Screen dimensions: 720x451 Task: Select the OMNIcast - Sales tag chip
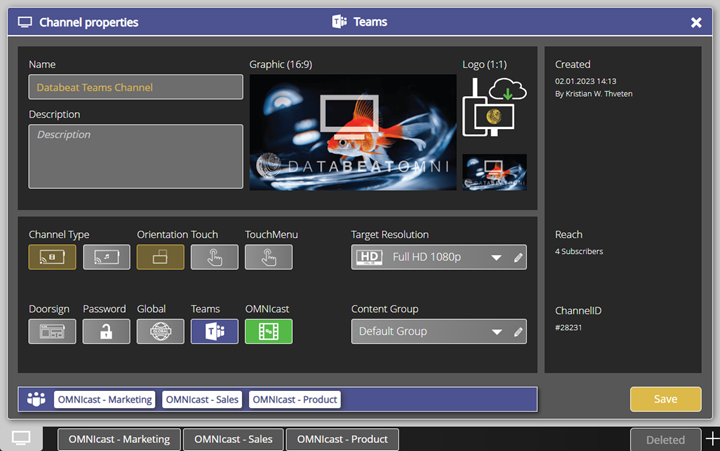[x=202, y=400]
